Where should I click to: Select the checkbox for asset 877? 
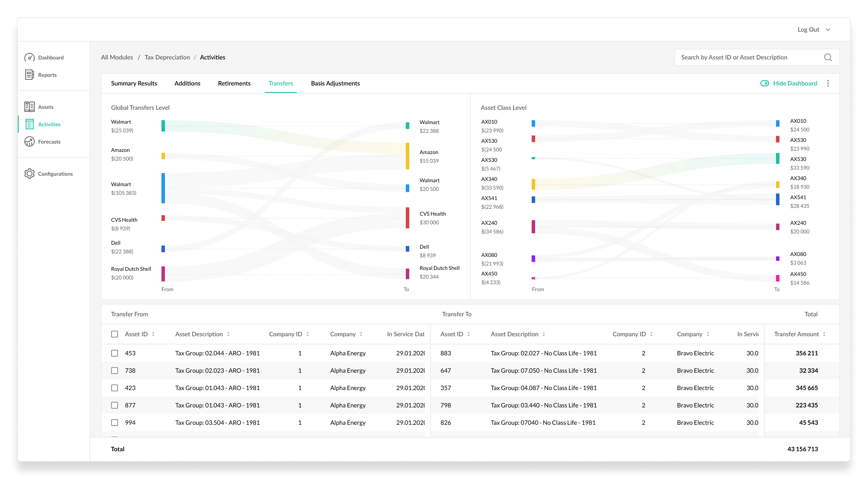point(115,405)
